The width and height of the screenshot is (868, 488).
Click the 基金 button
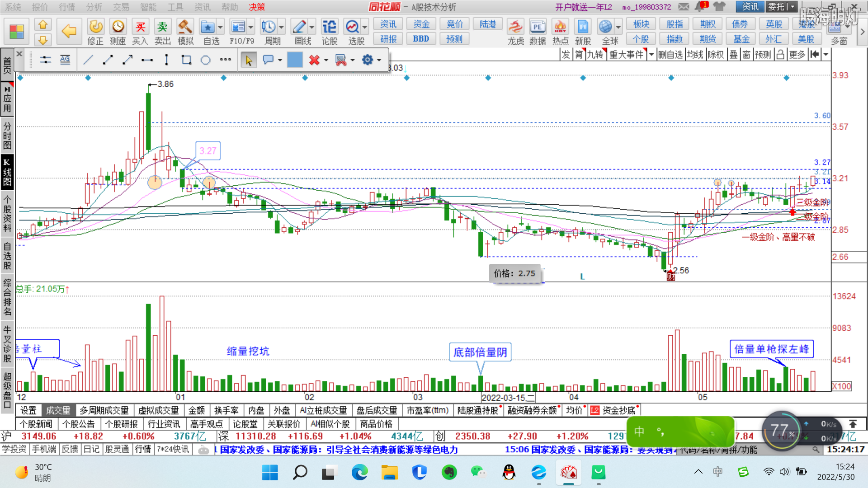click(x=741, y=39)
